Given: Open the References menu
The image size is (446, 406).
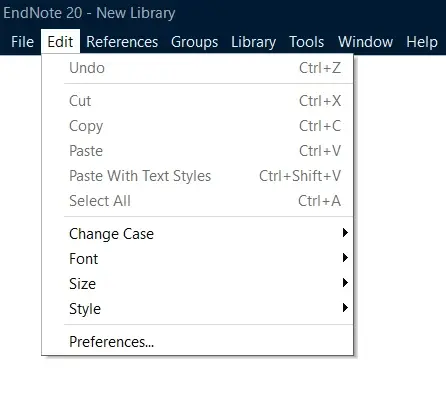Looking at the screenshot, I should pyautogui.click(x=122, y=42).
